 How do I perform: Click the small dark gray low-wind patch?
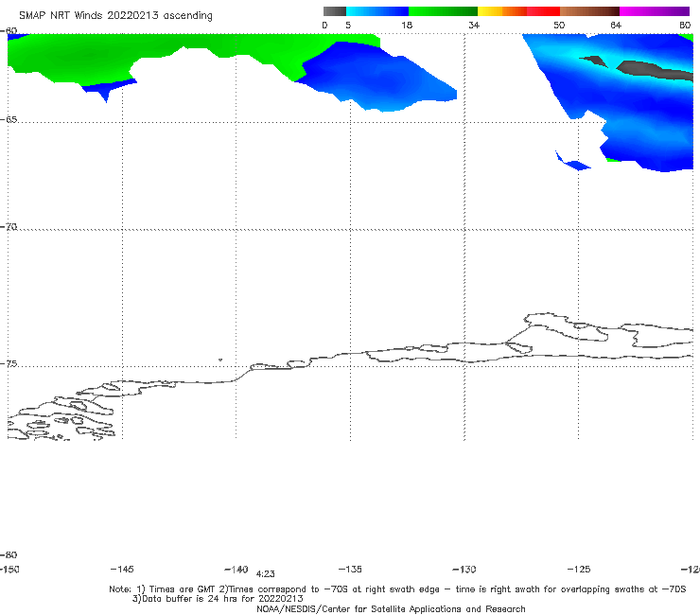click(594, 61)
